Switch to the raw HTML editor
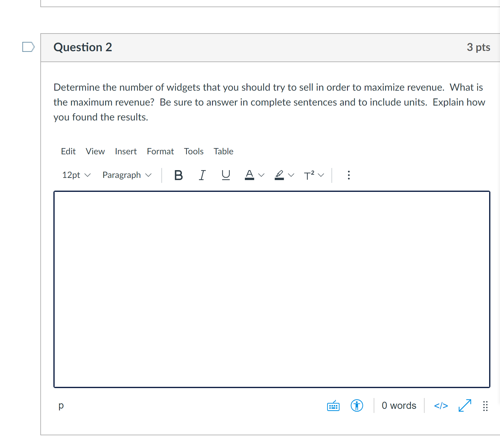The width and height of the screenshot is (500, 448). pyautogui.click(x=441, y=406)
